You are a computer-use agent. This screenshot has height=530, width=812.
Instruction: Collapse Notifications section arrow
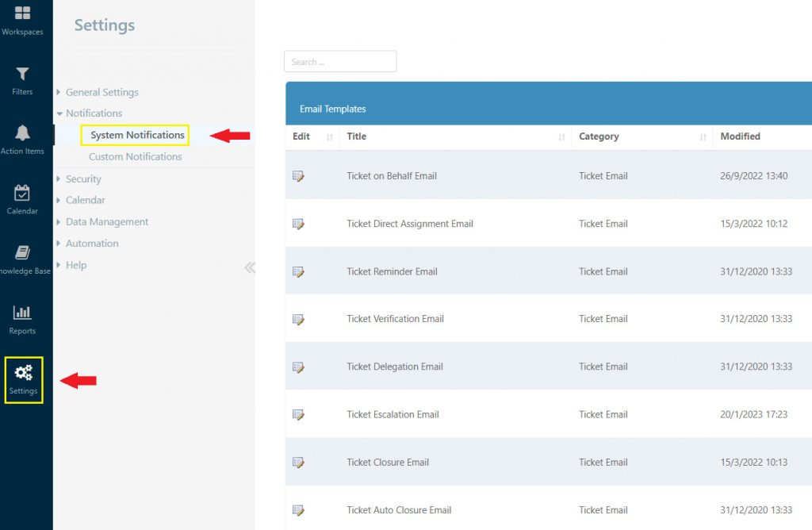59,113
